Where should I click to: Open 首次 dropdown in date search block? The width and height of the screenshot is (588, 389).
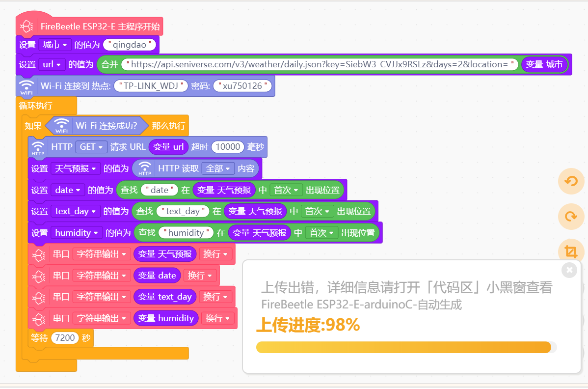tap(286, 190)
